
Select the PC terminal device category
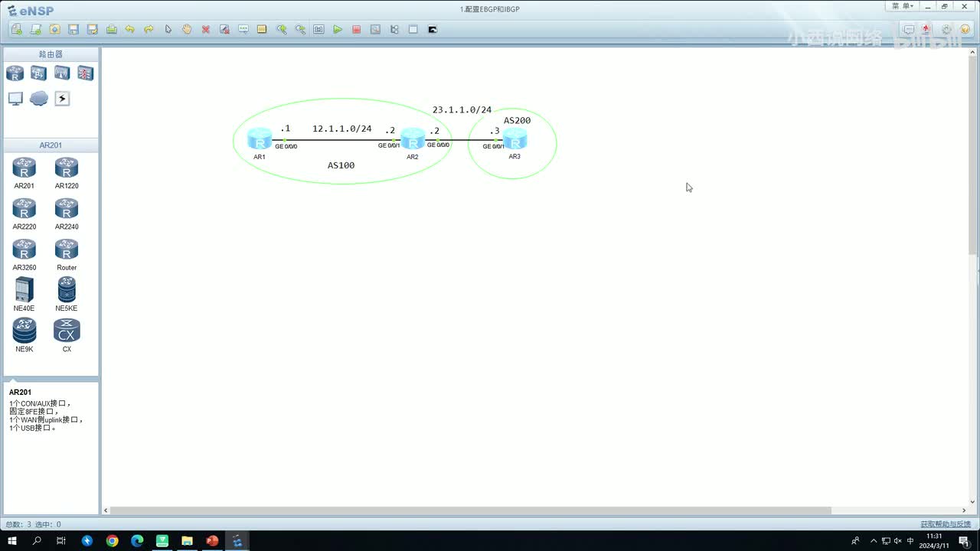click(x=15, y=99)
